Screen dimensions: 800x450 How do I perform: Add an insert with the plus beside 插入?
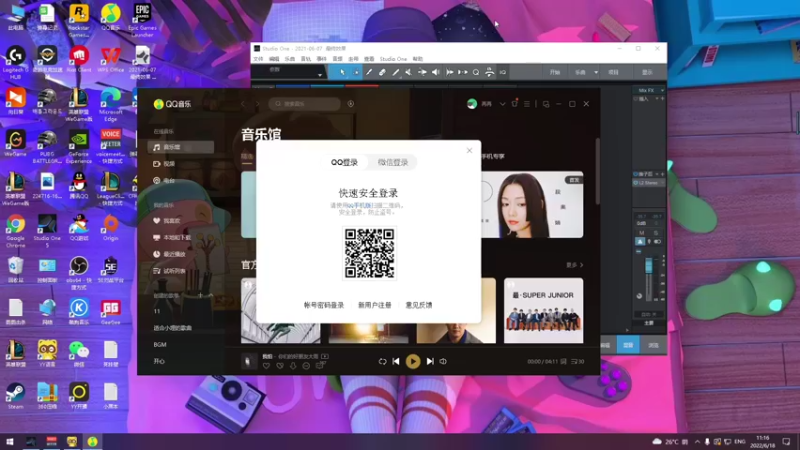click(x=663, y=98)
